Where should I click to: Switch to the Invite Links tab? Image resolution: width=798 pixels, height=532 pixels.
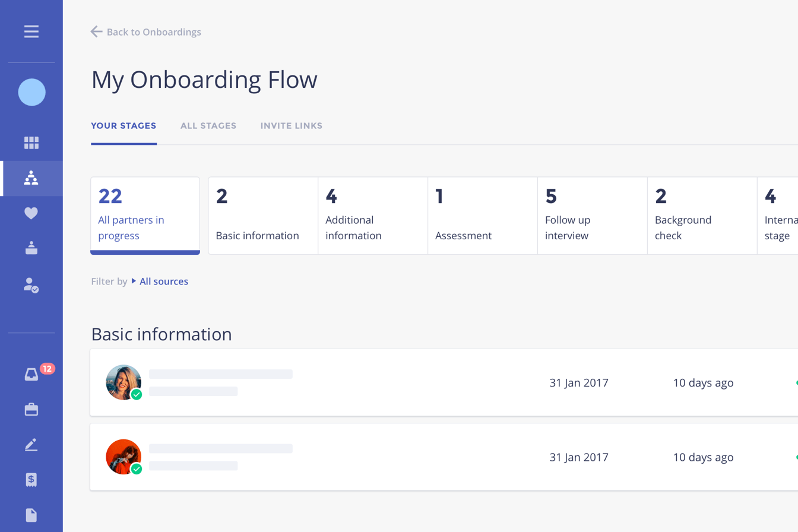[x=292, y=126]
